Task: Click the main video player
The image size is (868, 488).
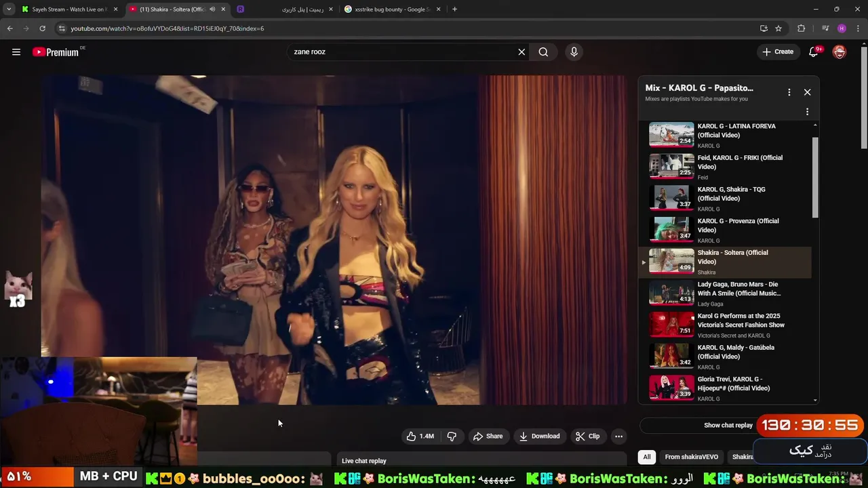Action: 334,240
